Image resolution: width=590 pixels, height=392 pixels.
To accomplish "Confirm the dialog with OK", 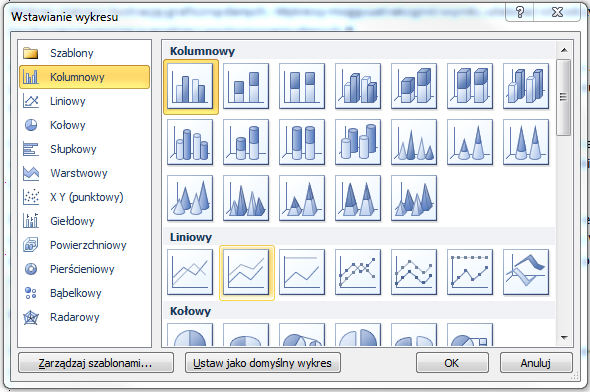I will [452, 363].
